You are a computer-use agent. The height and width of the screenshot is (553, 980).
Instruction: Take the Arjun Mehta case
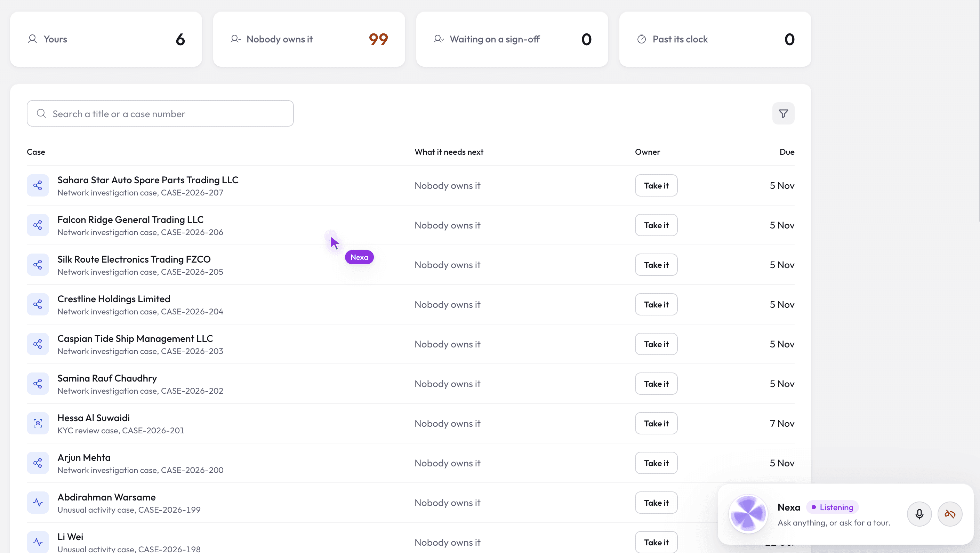click(x=656, y=463)
